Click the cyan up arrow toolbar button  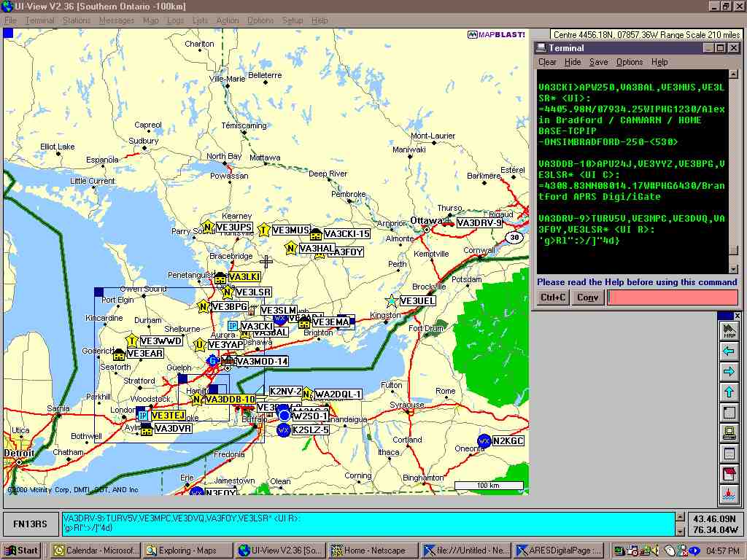tap(729, 392)
